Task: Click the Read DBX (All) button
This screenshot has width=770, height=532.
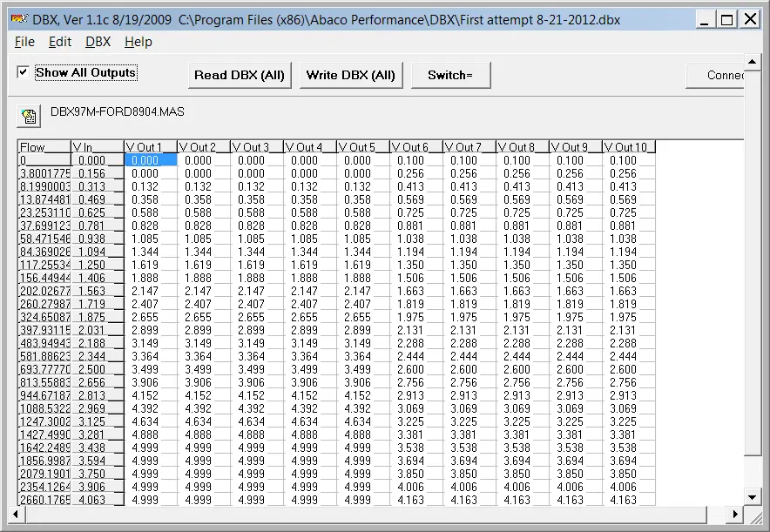Action: tap(240, 75)
